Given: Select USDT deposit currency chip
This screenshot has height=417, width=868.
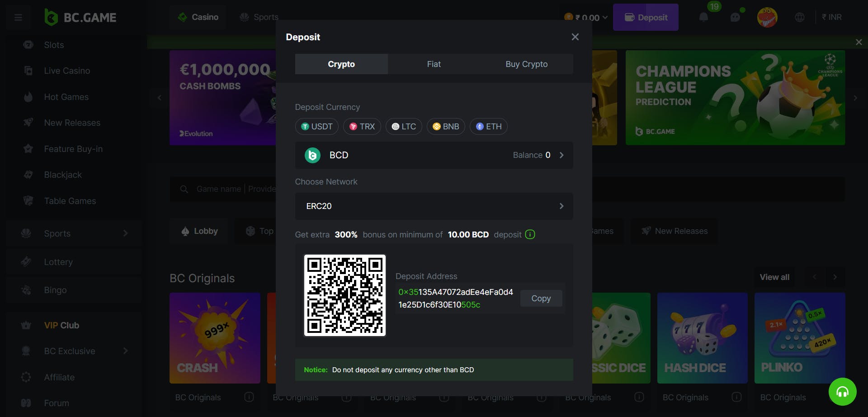Looking at the screenshot, I should 316,127.
